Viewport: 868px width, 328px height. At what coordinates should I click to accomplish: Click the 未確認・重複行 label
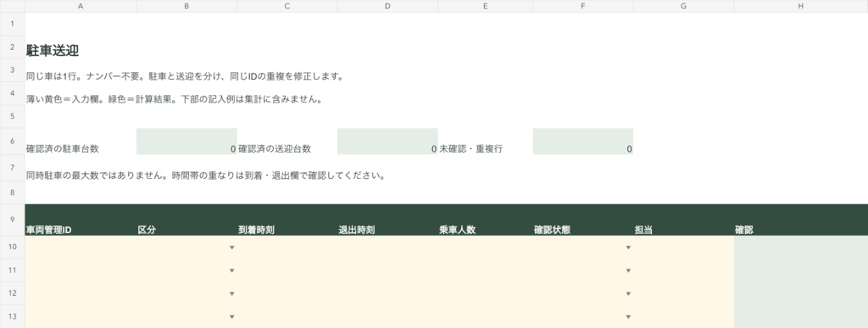tap(471, 149)
